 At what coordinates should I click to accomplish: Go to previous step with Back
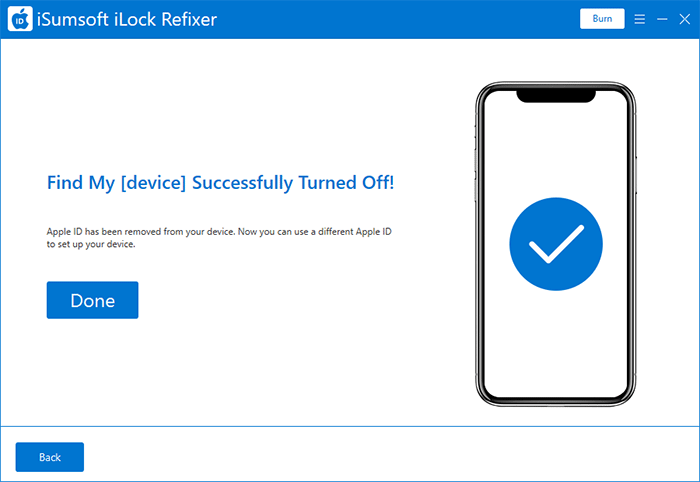50,457
